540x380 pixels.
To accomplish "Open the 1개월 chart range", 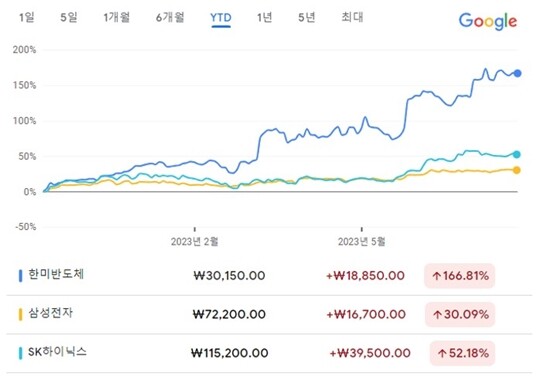I will pyautogui.click(x=116, y=17).
